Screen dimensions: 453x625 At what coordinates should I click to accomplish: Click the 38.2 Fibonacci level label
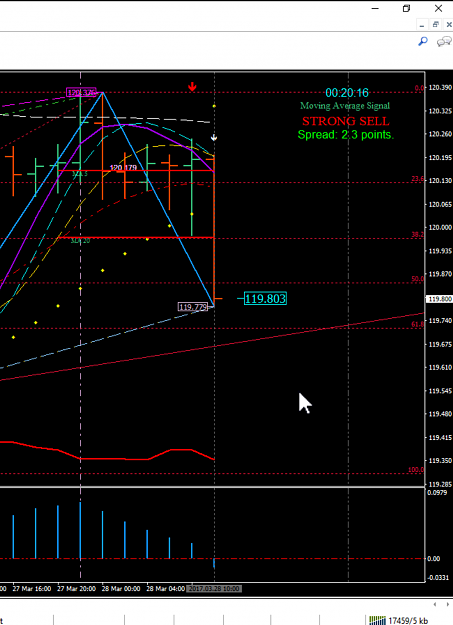click(418, 235)
